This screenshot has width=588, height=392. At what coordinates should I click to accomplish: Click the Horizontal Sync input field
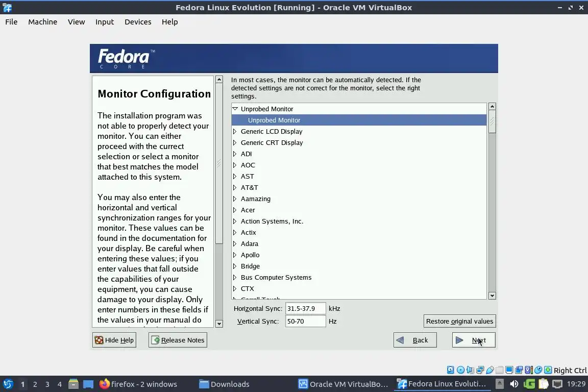coord(305,308)
